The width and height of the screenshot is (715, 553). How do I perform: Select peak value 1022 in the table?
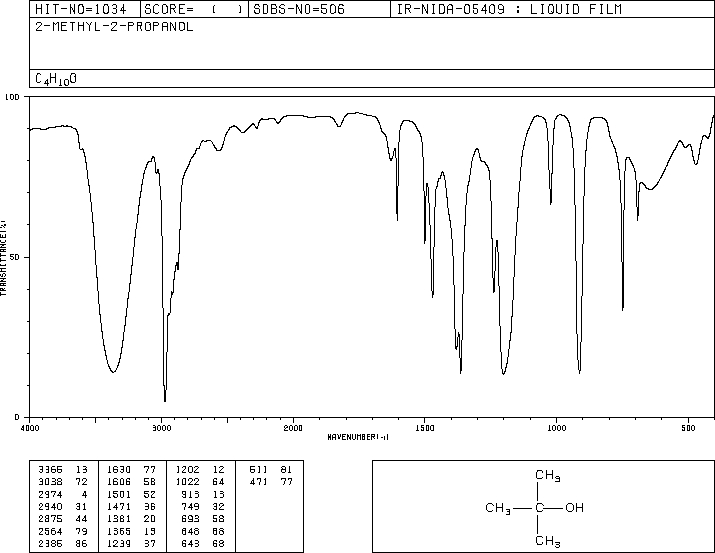coord(187,482)
